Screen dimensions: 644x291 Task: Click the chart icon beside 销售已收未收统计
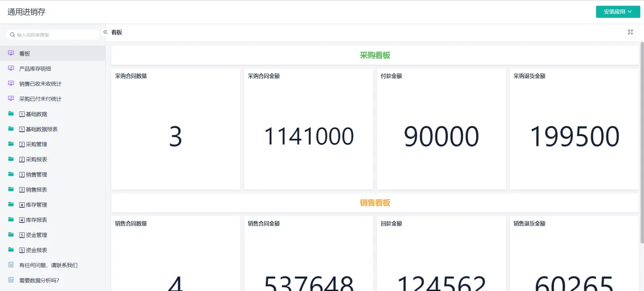[x=11, y=84]
